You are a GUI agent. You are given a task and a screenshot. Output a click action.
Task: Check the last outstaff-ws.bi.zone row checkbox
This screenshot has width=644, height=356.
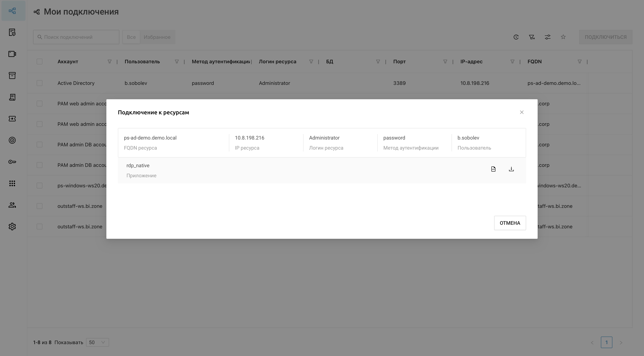coord(40,227)
